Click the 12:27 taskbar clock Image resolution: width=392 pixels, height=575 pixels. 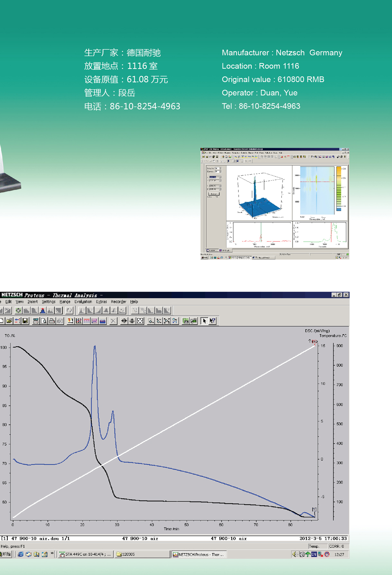pos(339,554)
